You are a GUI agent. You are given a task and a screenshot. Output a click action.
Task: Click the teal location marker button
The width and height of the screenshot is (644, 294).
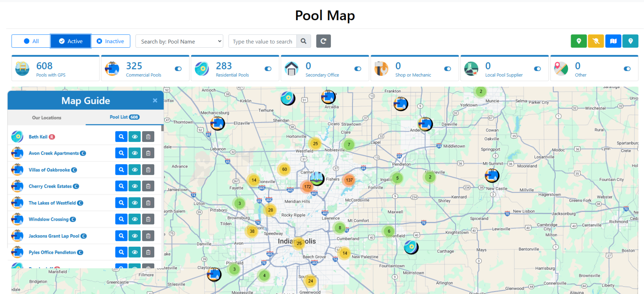click(x=630, y=41)
